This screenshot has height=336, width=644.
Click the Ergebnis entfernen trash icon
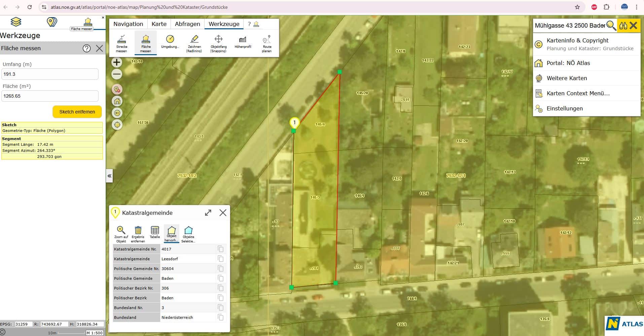click(138, 234)
